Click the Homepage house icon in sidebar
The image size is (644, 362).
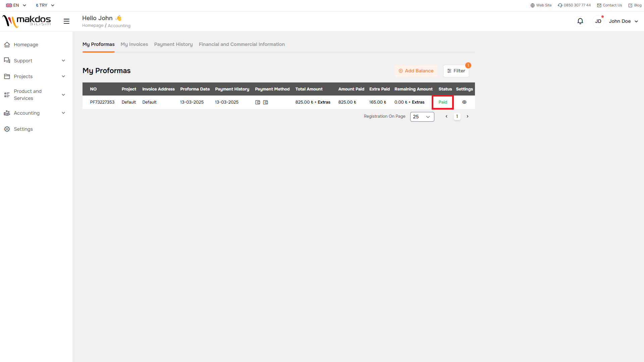(7, 45)
